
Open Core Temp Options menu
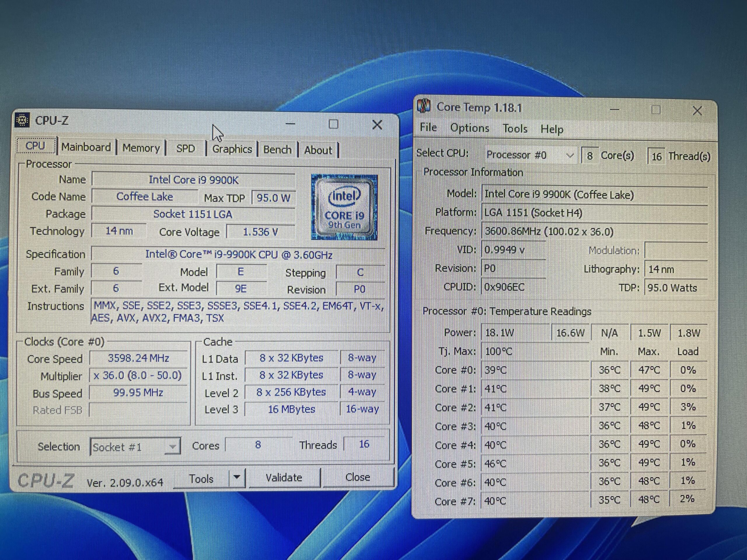click(x=470, y=128)
